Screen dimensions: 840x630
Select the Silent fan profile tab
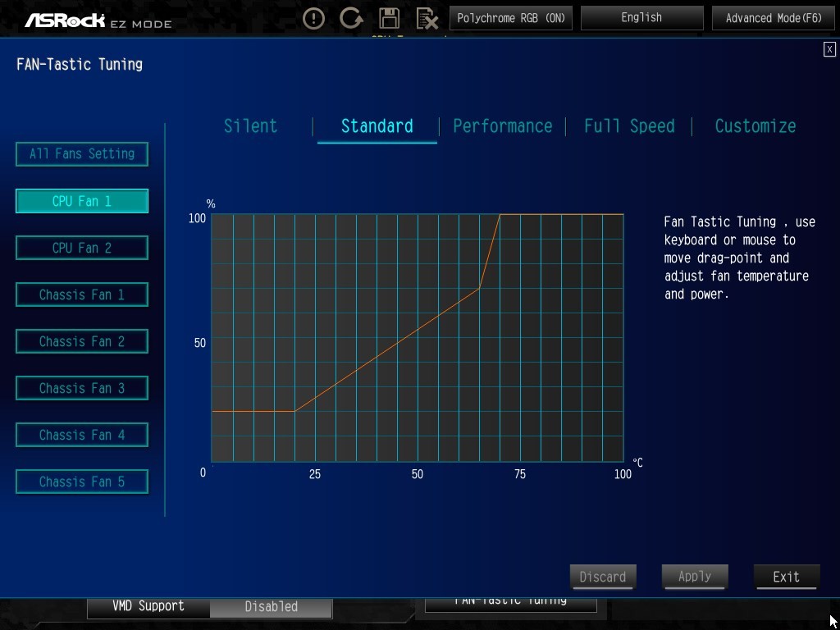click(x=251, y=126)
